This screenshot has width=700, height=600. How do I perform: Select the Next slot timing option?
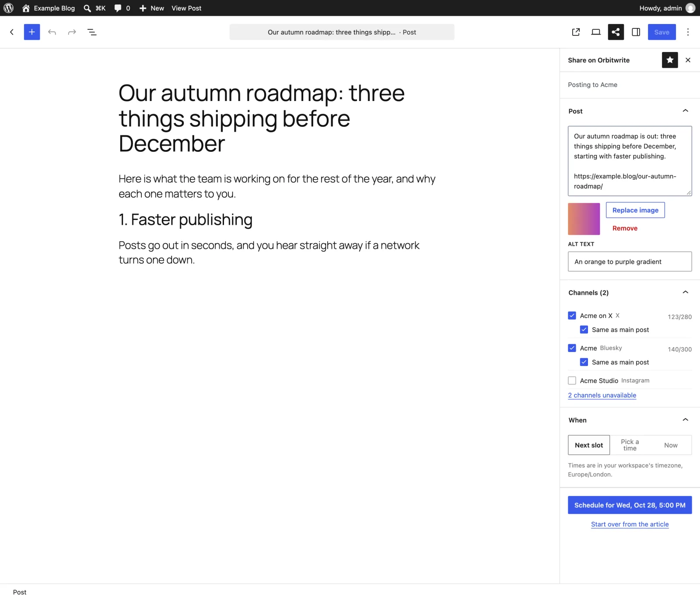tap(589, 445)
